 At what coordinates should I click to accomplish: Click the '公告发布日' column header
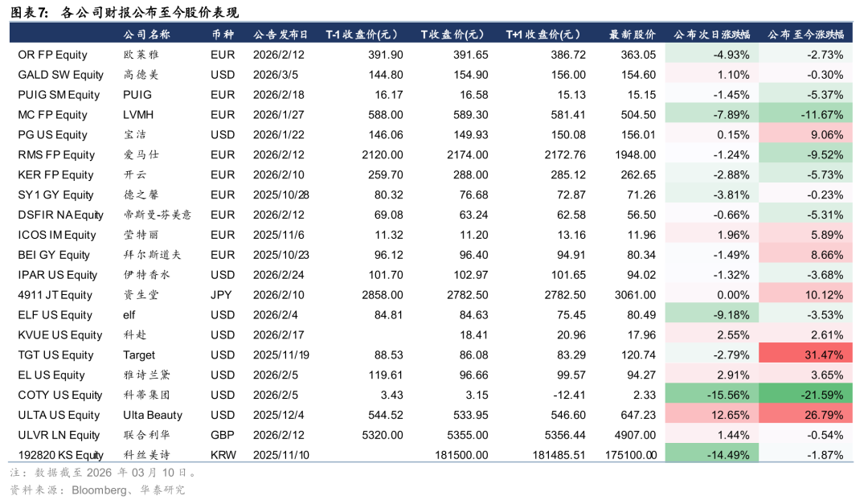tap(280, 35)
